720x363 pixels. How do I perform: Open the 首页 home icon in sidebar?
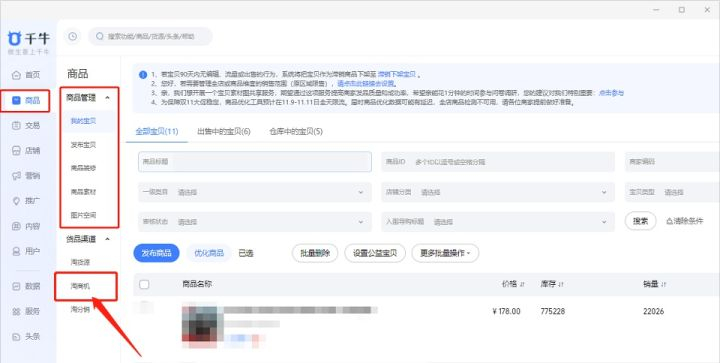[x=17, y=75]
